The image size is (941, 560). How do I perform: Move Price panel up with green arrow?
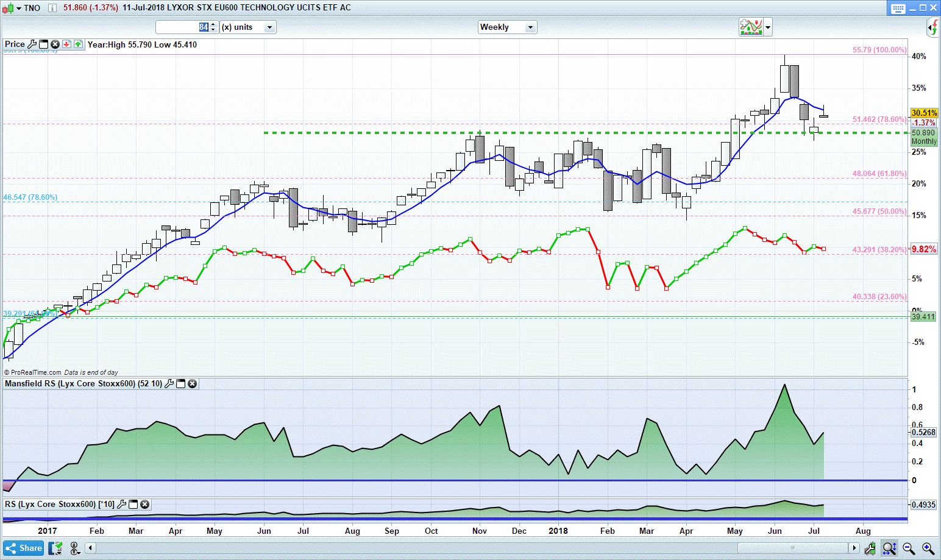coord(78,44)
